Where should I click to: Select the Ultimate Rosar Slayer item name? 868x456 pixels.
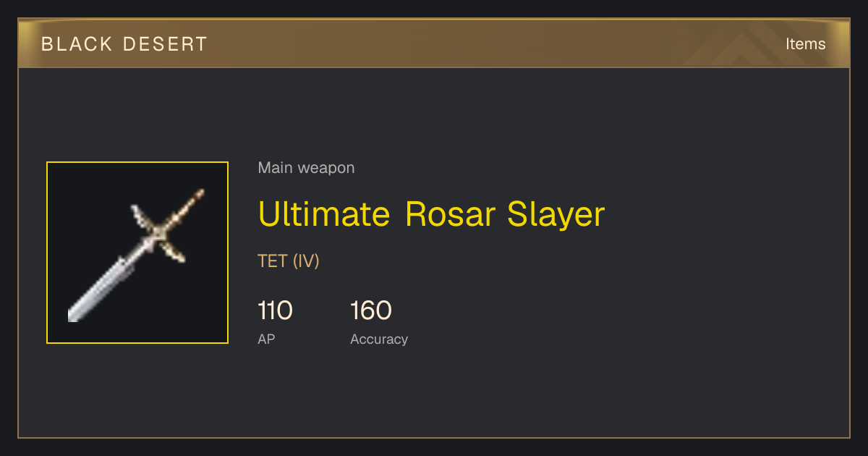click(x=431, y=214)
